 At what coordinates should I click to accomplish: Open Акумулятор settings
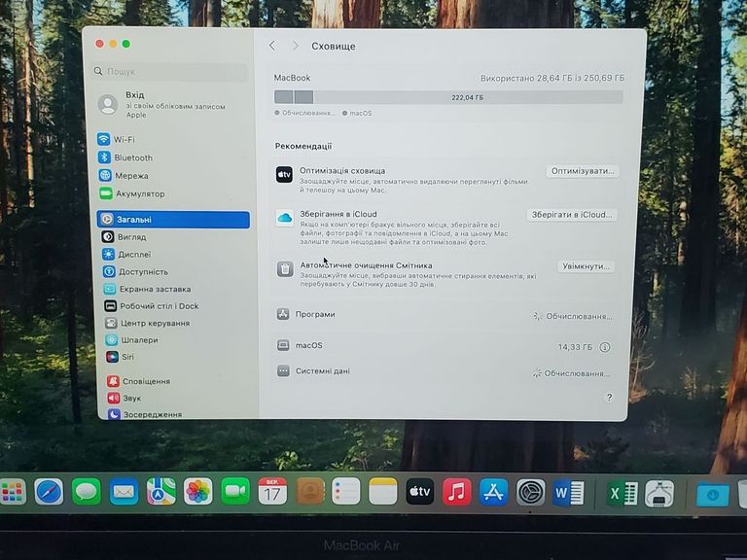pos(132,193)
